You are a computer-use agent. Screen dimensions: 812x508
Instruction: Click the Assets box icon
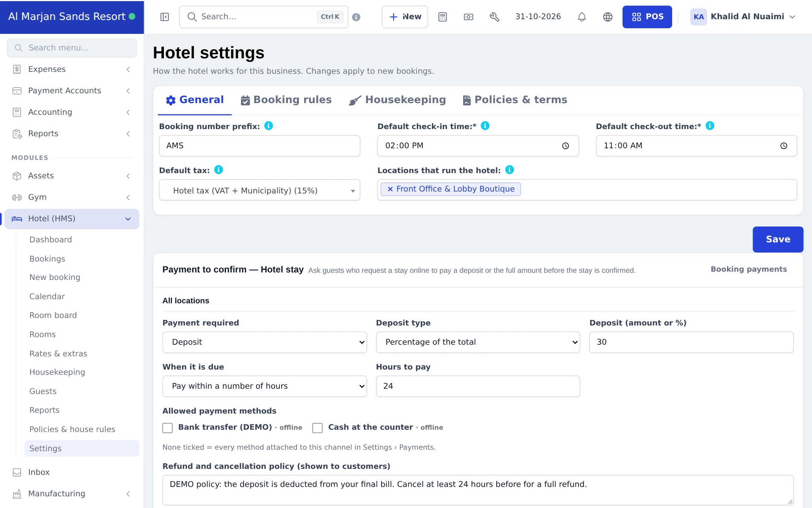[17, 176]
